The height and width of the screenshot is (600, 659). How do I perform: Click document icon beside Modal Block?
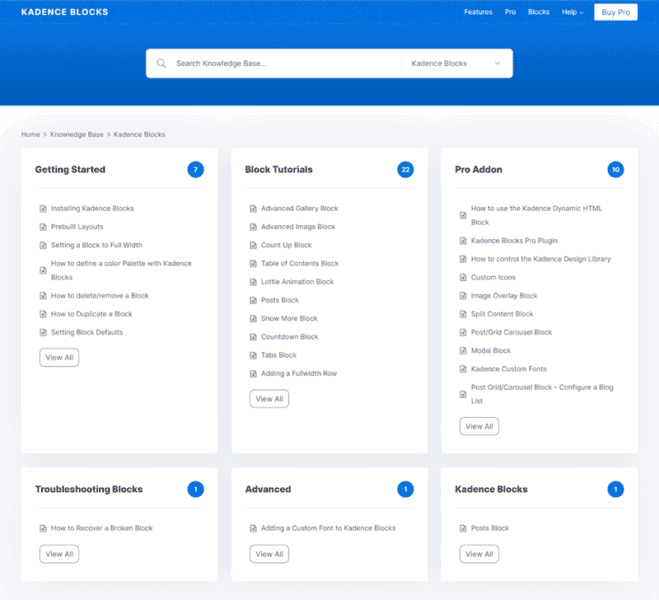pyautogui.click(x=463, y=351)
